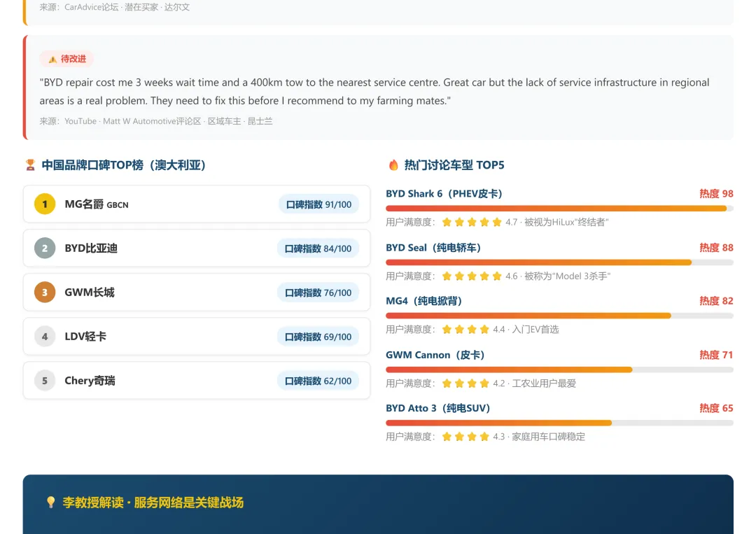Expand the Chery奇瑞 row in the ranking
Screen dimensions: 756x534
196,380
